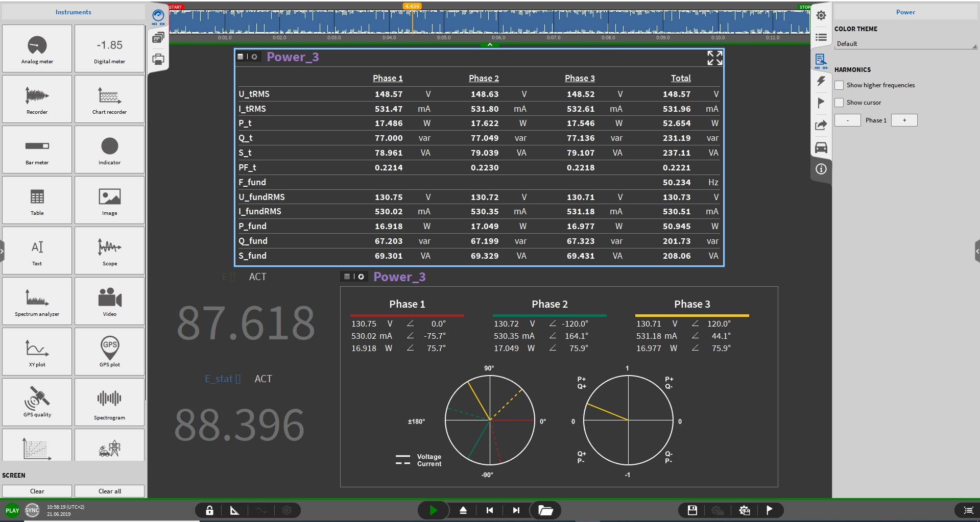Add an Indicator instrument
The height and width of the screenshot is (522, 980).
coord(109,150)
